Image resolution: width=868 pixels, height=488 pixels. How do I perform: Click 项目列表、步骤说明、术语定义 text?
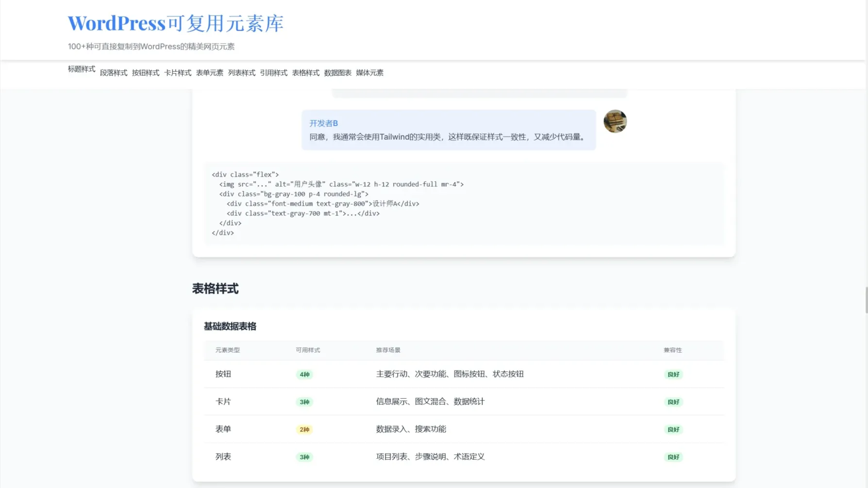[431, 457]
